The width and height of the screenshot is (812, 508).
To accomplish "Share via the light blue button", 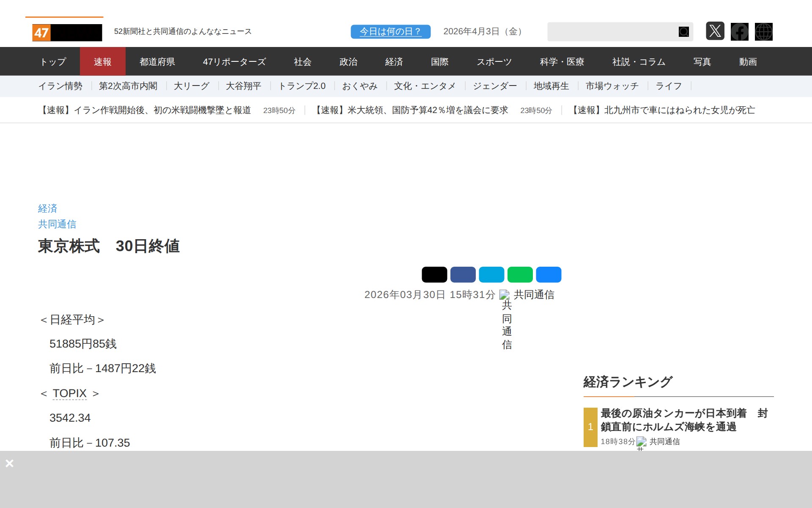I will (491, 275).
